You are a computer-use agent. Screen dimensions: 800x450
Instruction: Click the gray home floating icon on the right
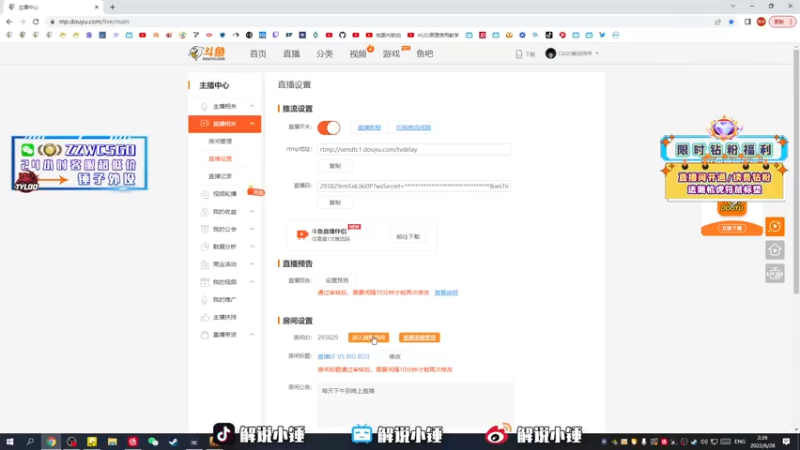[x=774, y=250]
